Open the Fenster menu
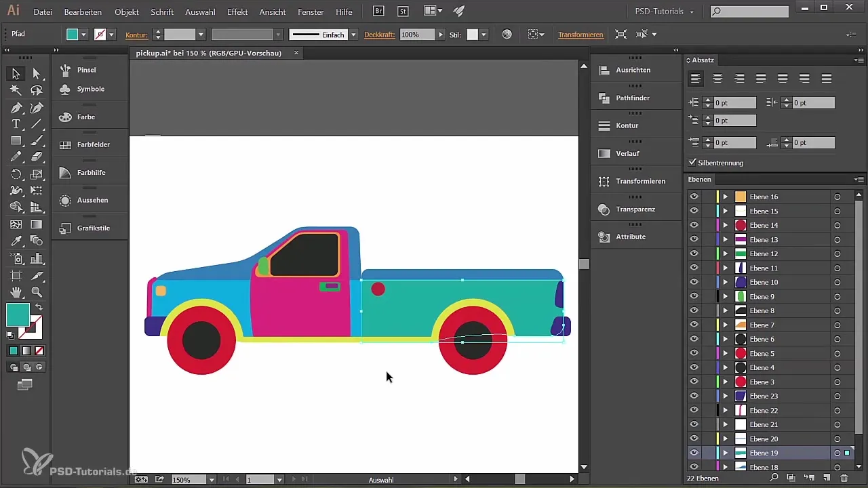Image resolution: width=868 pixels, height=488 pixels. tap(311, 12)
